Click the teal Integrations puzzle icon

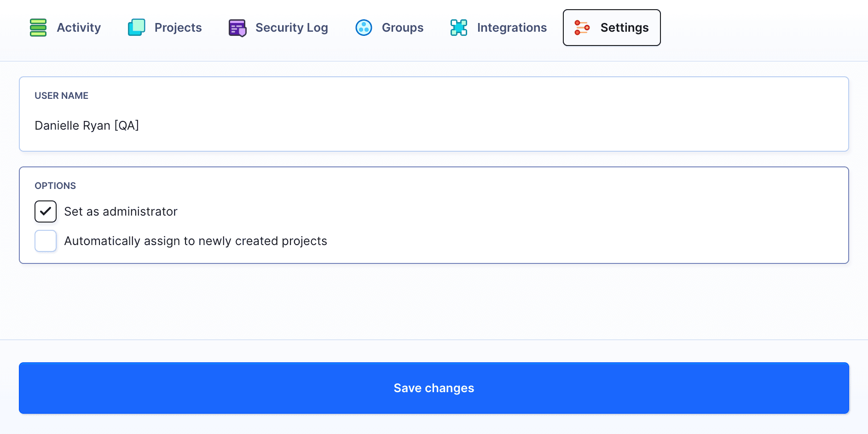[x=459, y=28]
